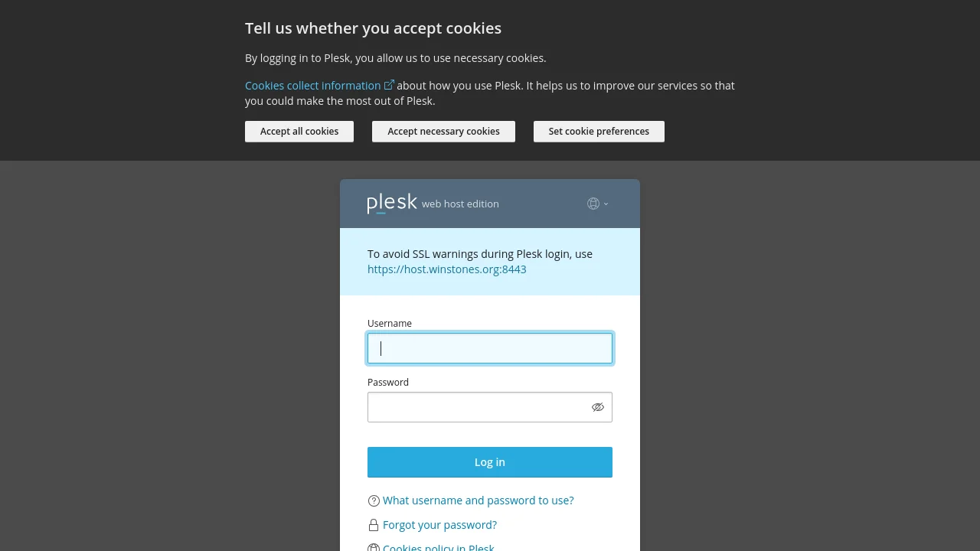Click the padlock icon near Forgot password
Screen dimensions: 980x551
coord(374,525)
